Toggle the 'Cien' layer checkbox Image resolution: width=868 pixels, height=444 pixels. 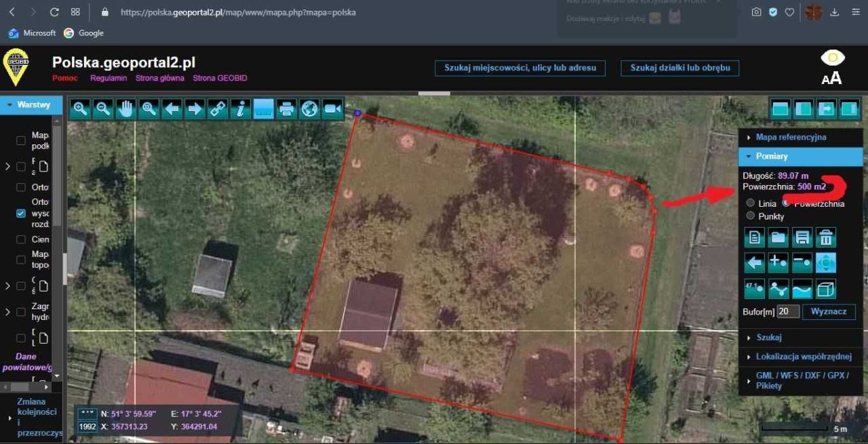[x=21, y=239]
